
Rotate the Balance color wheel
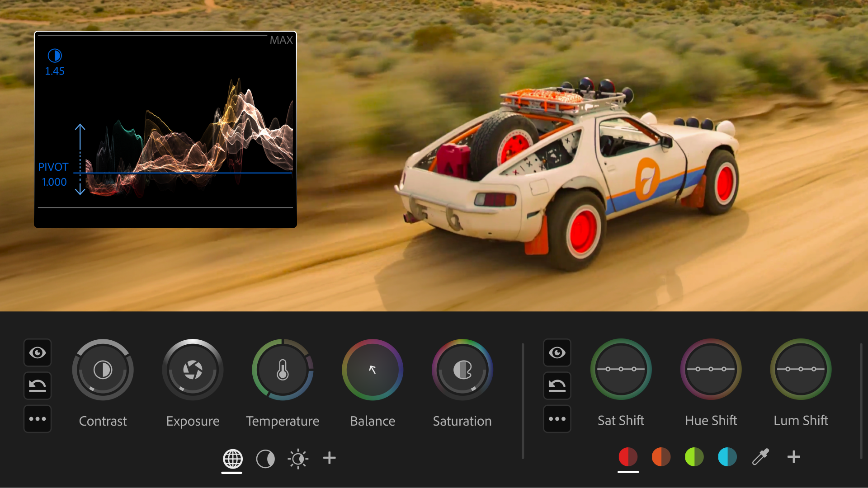coord(372,369)
